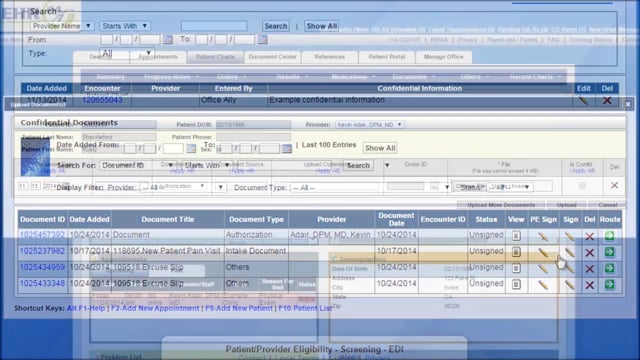
Task: Open the Display Filter Provider dropdown
Action: point(183,187)
